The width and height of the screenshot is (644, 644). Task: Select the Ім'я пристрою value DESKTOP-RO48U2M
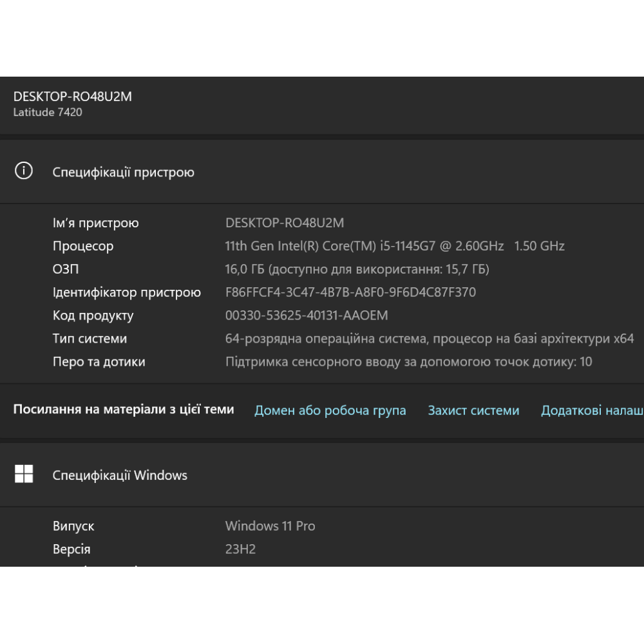pos(285,223)
